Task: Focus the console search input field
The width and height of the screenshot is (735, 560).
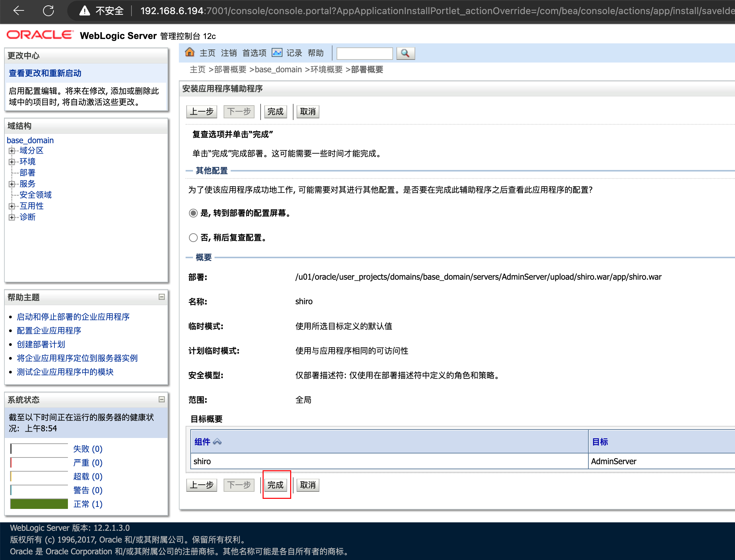Action: [364, 53]
